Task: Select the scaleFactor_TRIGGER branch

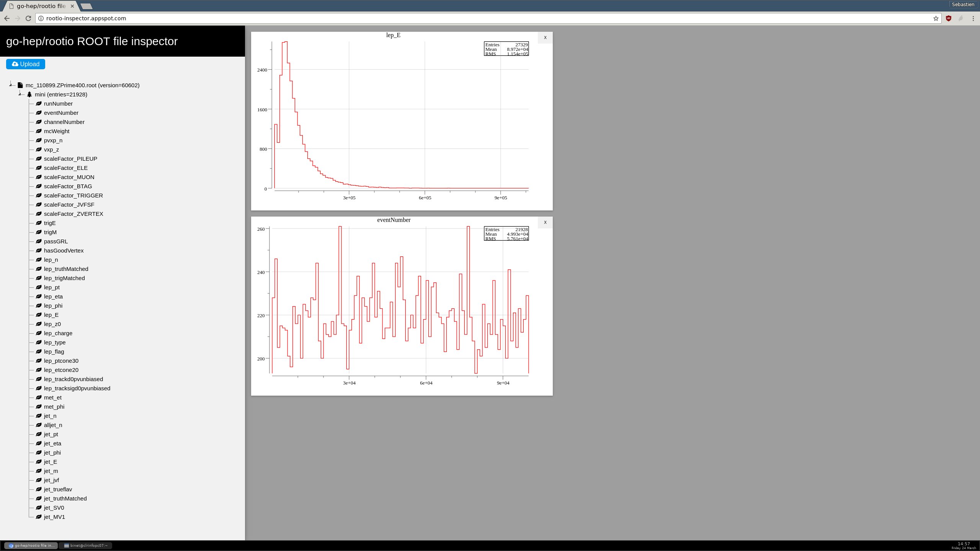Action: [73, 196]
